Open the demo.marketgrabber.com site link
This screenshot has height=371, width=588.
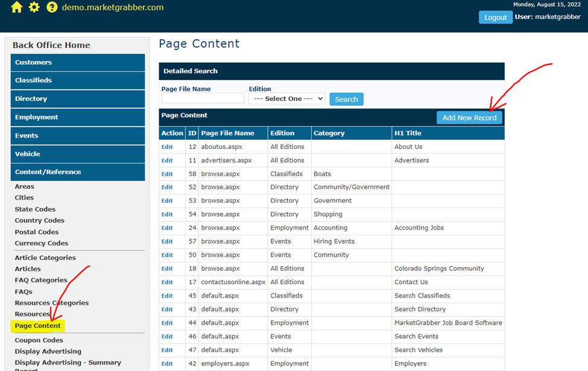[113, 8]
